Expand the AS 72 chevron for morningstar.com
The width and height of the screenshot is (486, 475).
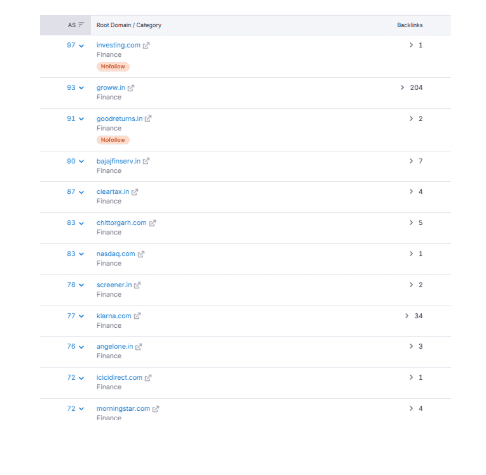point(81,409)
